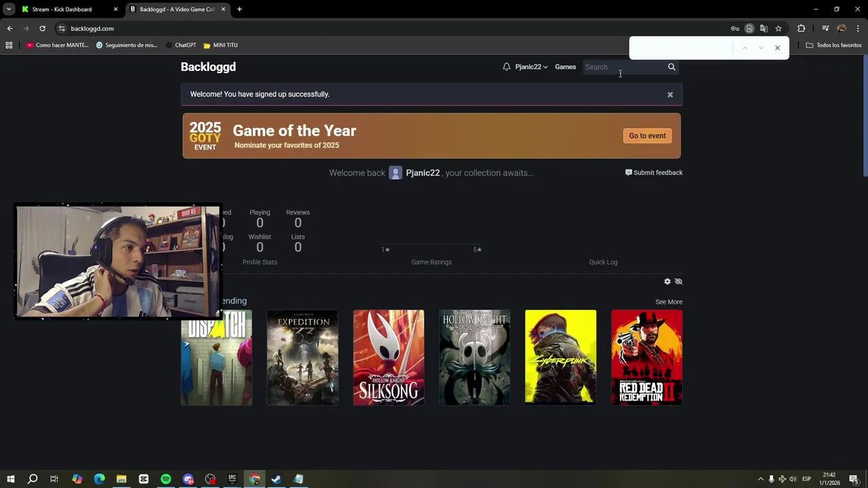Screen dimensions: 868x488
Task: Click the Playing stat count
Action: coord(260,223)
